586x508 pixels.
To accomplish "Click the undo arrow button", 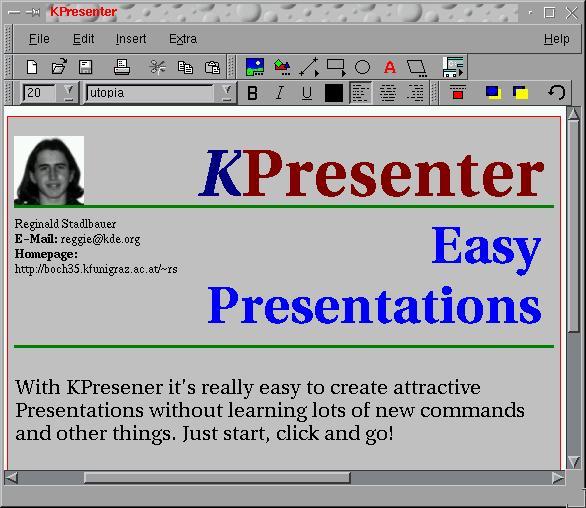I will pyautogui.click(x=556, y=92).
